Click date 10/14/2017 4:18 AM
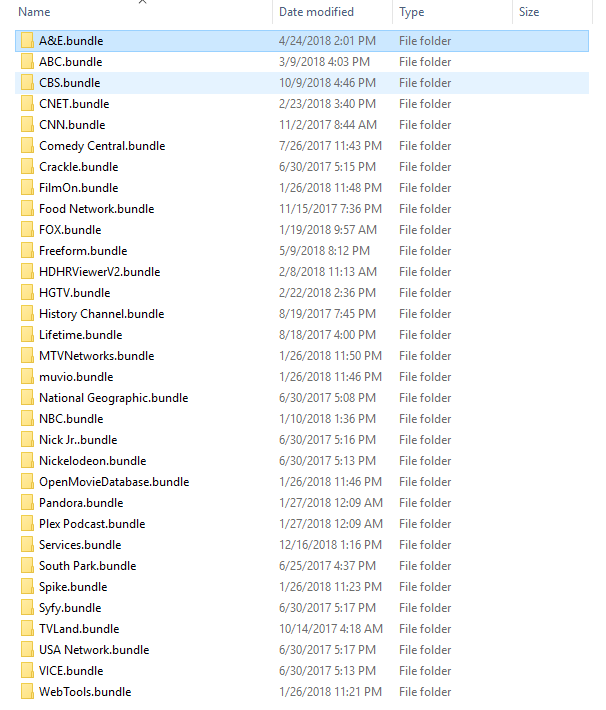Viewport: 606px width, 710px height. [331, 628]
